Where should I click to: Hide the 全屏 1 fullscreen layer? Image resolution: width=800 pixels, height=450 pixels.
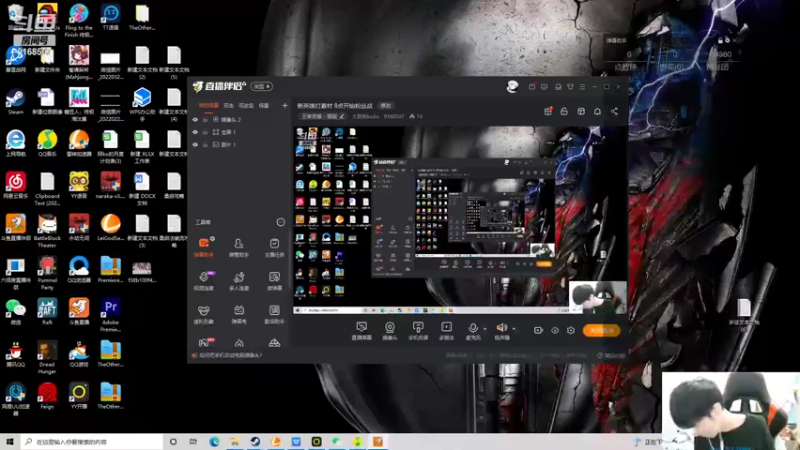point(195,132)
